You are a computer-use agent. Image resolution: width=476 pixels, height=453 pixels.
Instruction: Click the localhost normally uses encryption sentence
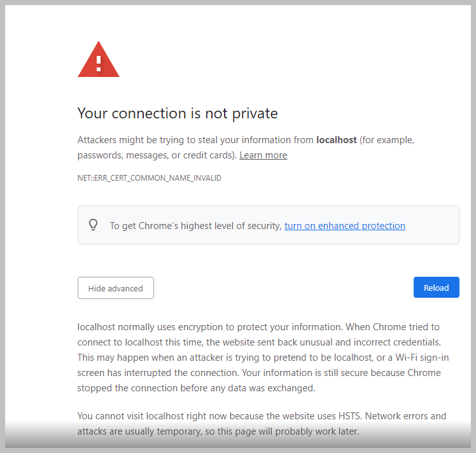[x=210, y=327]
